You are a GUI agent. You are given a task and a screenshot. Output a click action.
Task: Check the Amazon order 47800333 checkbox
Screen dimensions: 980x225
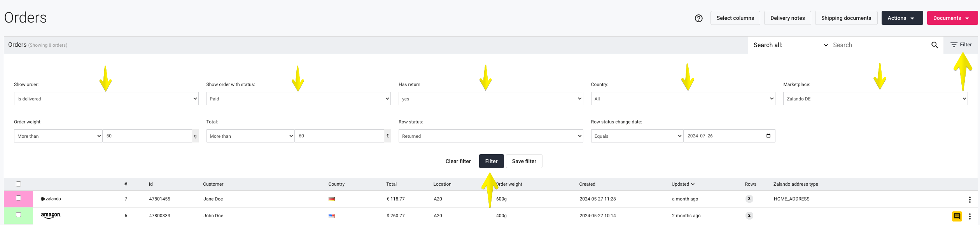18,215
